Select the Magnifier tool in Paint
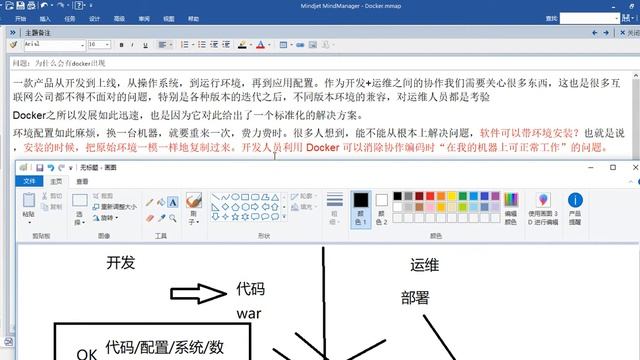Viewport: 640px width, 360px height. coord(173,218)
